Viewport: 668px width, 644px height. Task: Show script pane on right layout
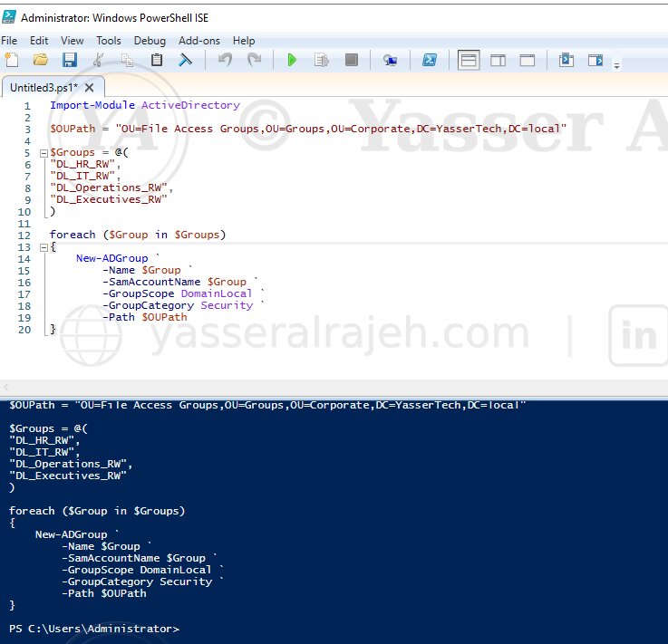tap(498, 60)
